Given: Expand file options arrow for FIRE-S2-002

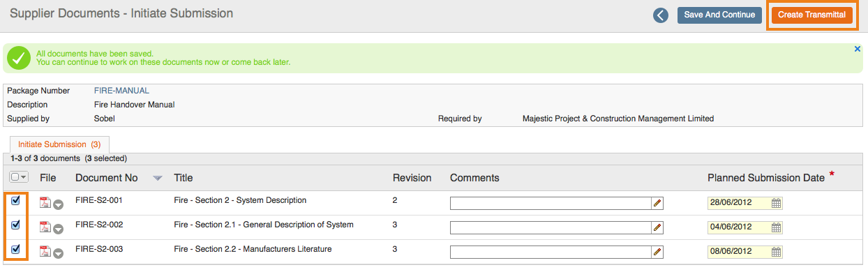Looking at the screenshot, I should (59, 229).
